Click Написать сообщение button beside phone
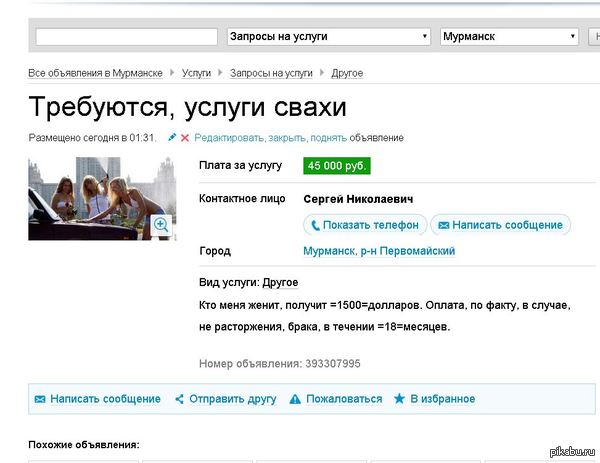This screenshot has width=600, height=463. point(501,225)
